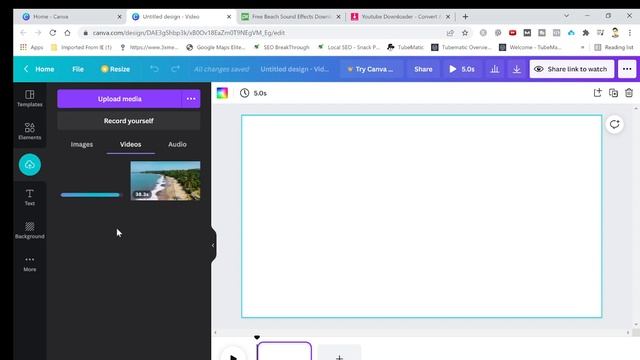Viewport: 640px width, 360px height.
Task: Open the File menu
Action: point(78,69)
